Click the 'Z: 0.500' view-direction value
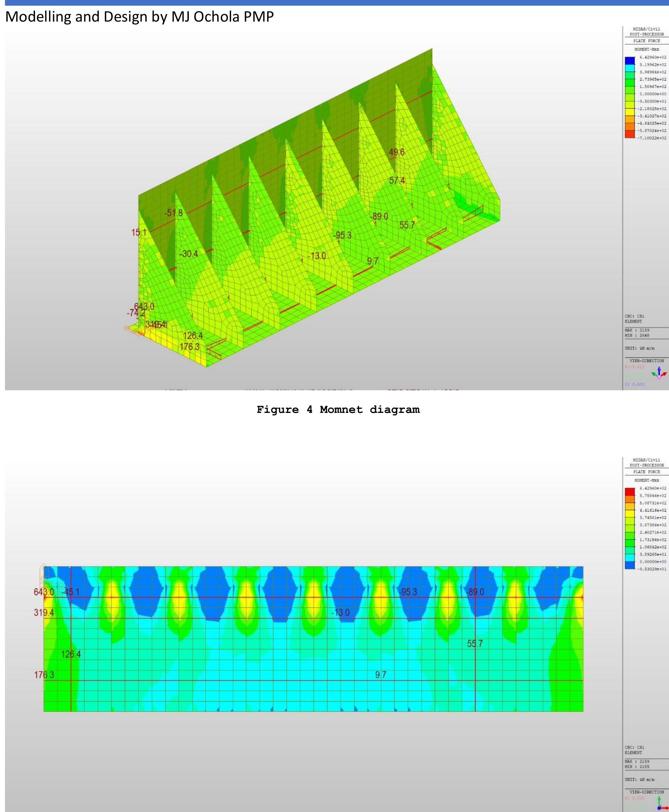 634,384
